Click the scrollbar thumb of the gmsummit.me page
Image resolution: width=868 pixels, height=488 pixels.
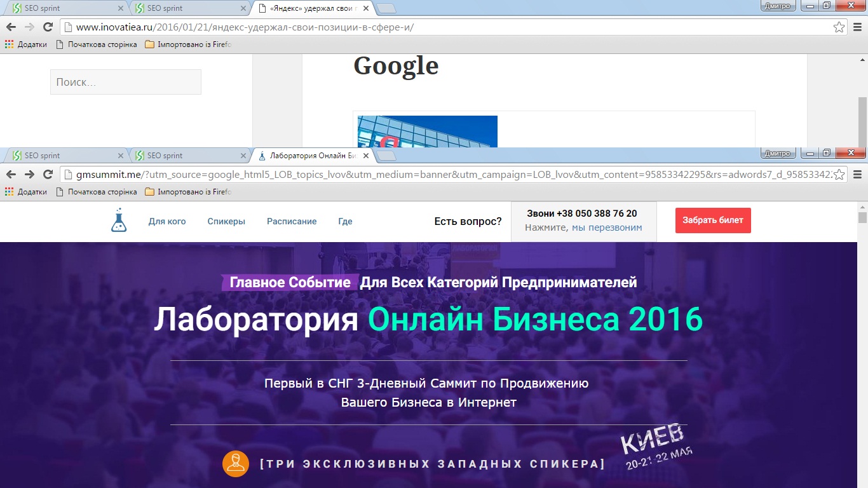(x=862, y=218)
